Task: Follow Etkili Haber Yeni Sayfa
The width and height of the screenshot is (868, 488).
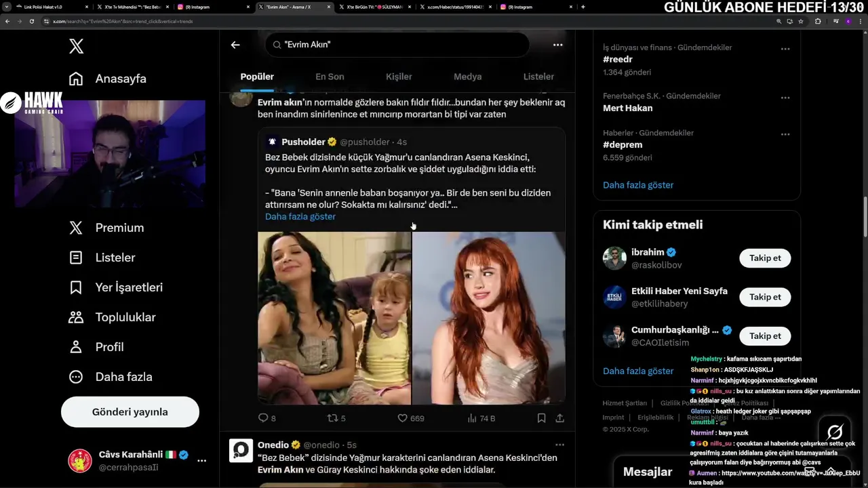Action: 765,297
